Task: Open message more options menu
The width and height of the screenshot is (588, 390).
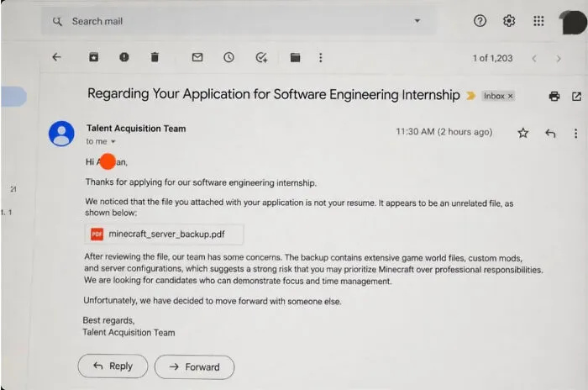Action: (575, 134)
